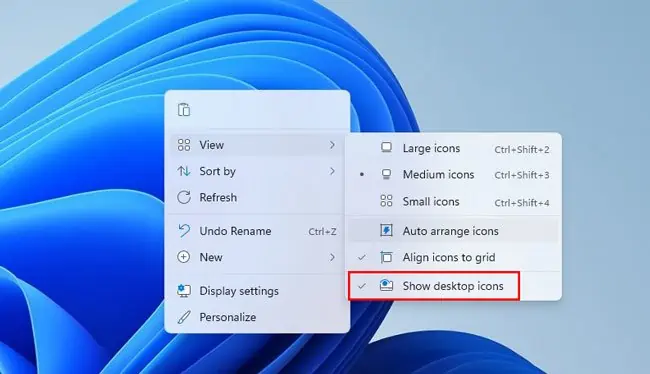
Task: Open the New menu entry
Action: click(257, 257)
